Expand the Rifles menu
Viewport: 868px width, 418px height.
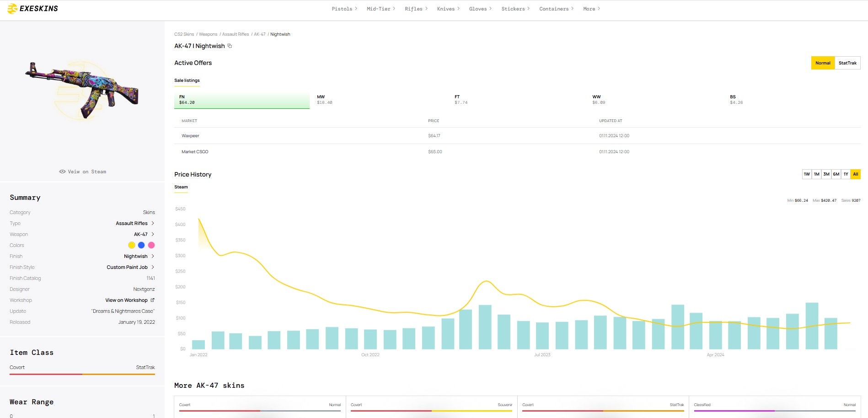point(416,9)
